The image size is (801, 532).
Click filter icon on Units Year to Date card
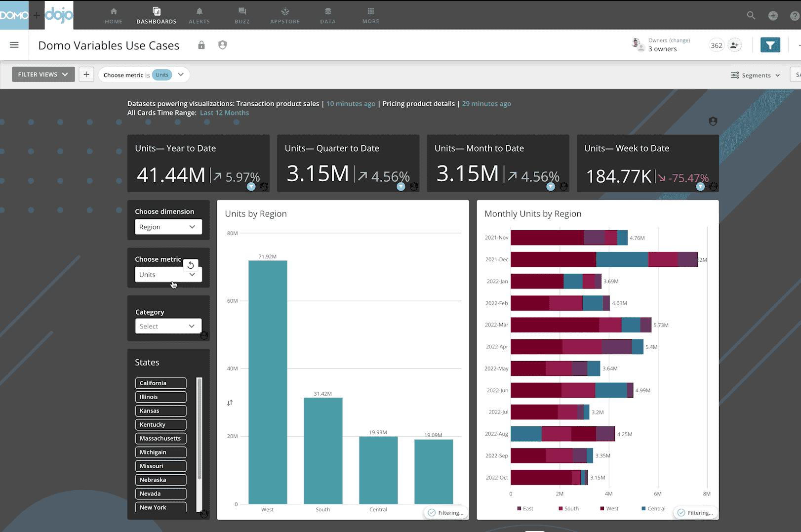tap(251, 186)
